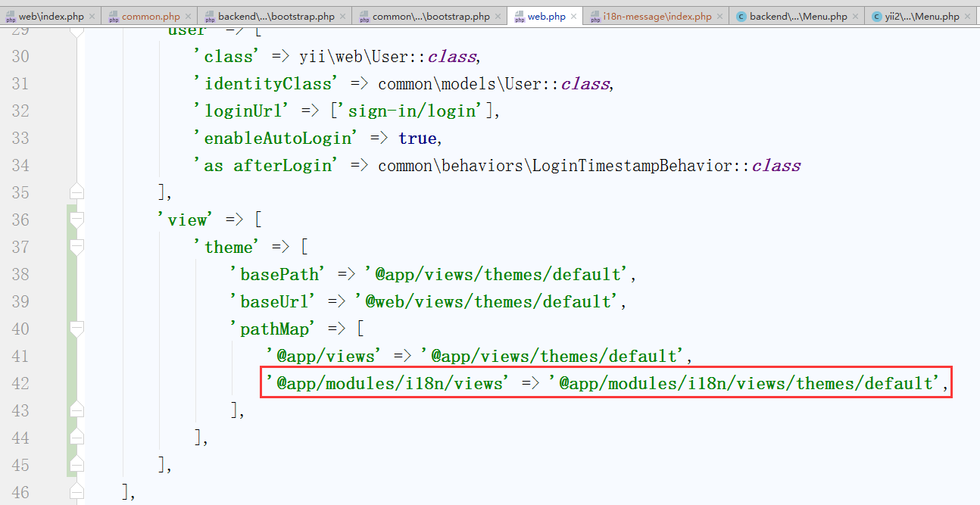Close the active web.php tab

point(574,16)
